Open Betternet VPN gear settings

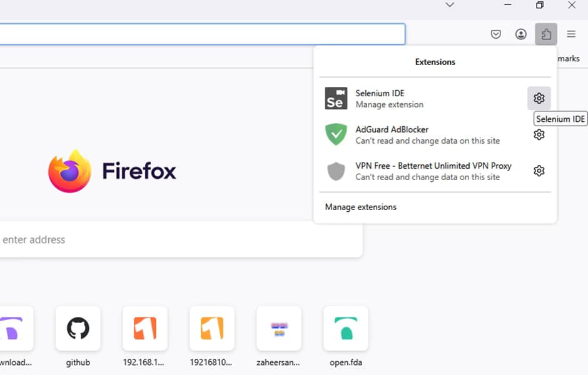(539, 171)
